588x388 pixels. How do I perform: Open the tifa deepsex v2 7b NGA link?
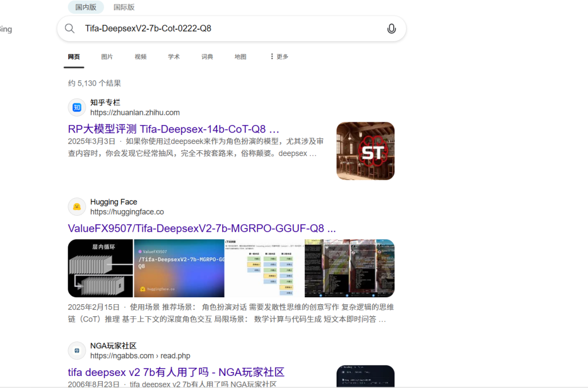point(176,372)
